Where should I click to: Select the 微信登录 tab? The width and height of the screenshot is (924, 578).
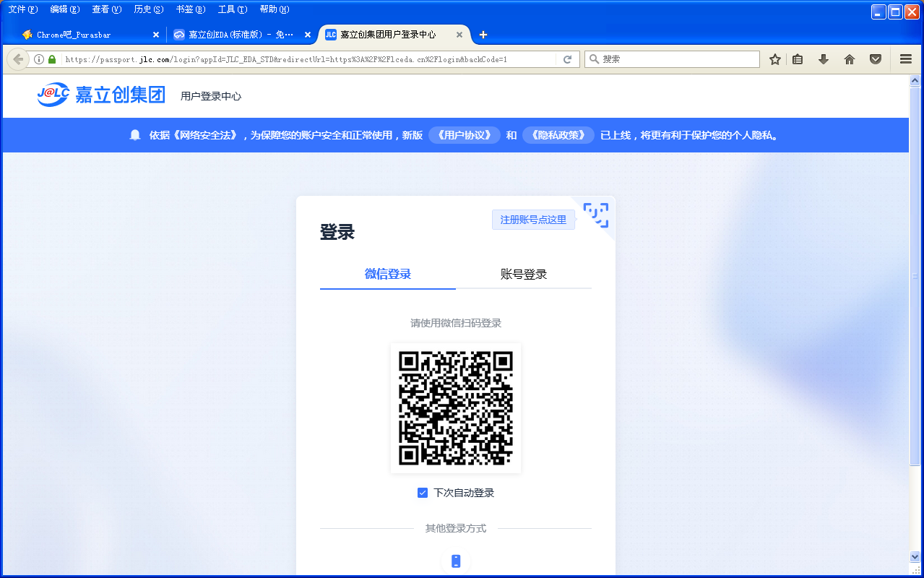click(388, 275)
